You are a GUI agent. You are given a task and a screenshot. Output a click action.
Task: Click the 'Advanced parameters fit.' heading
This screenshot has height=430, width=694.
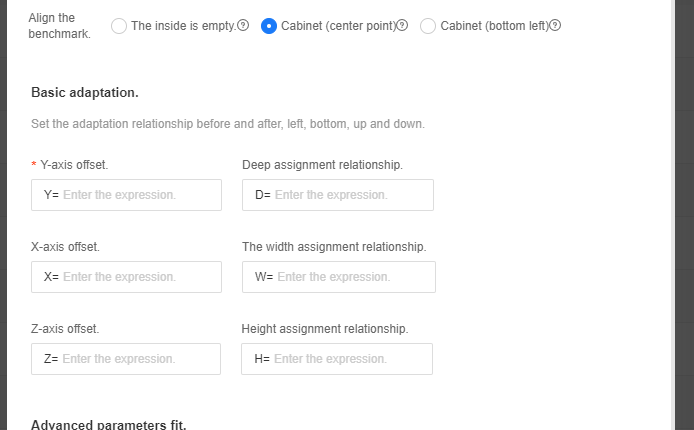coord(109,425)
